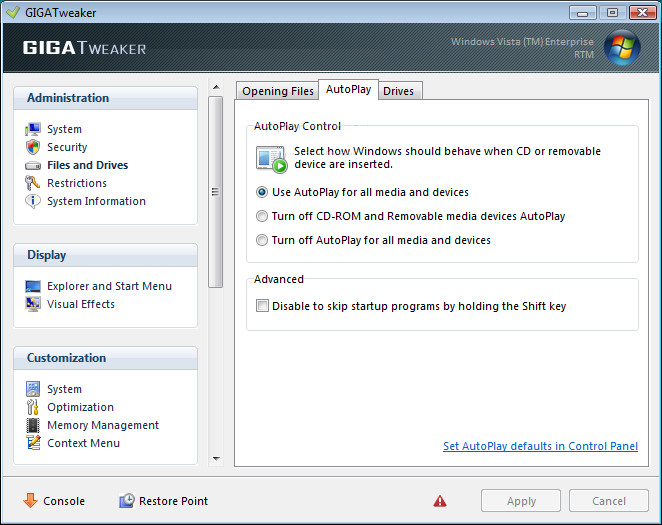Click the System Information info icon
The height and width of the screenshot is (525, 662).
33,201
